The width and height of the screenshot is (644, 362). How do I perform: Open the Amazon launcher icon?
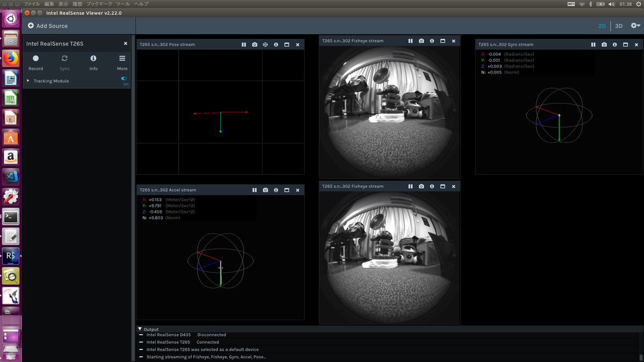click(x=11, y=157)
